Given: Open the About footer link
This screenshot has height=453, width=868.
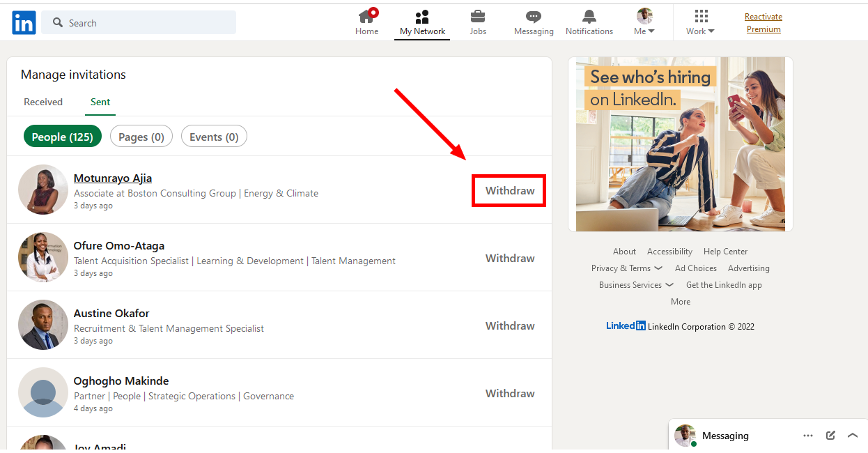Looking at the screenshot, I should tap(624, 252).
